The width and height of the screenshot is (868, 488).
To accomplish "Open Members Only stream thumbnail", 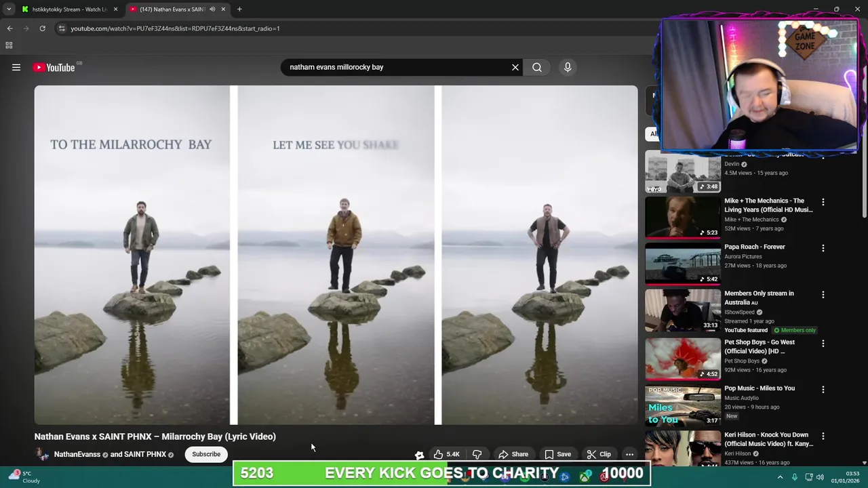I will click(x=682, y=311).
